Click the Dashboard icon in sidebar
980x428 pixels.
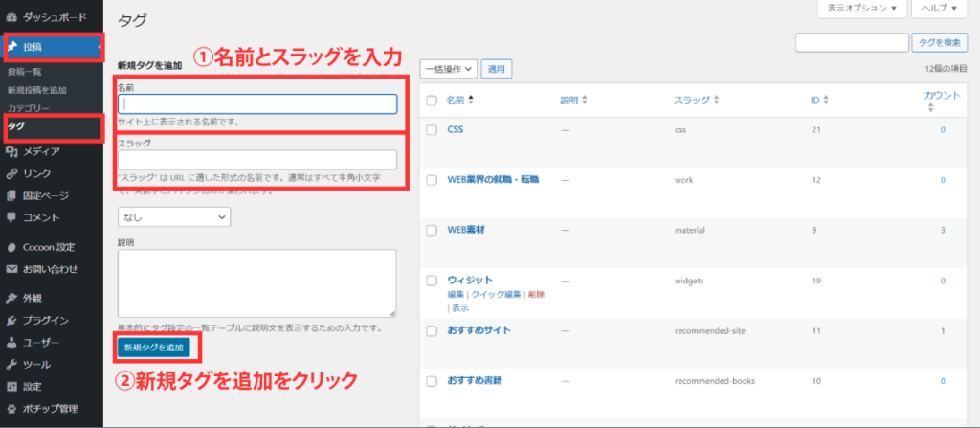(11, 18)
